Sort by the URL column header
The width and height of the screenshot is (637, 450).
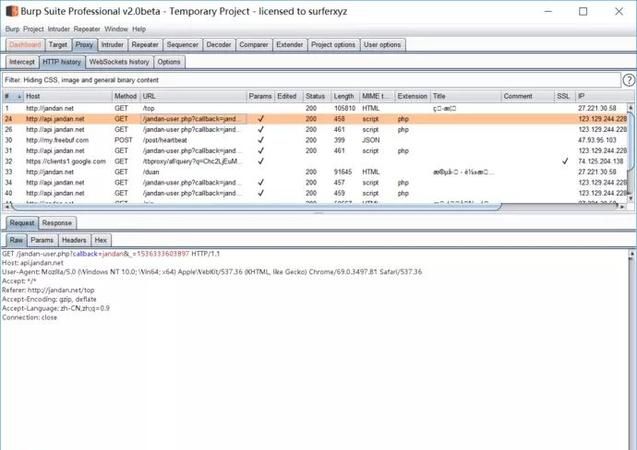[193, 96]
